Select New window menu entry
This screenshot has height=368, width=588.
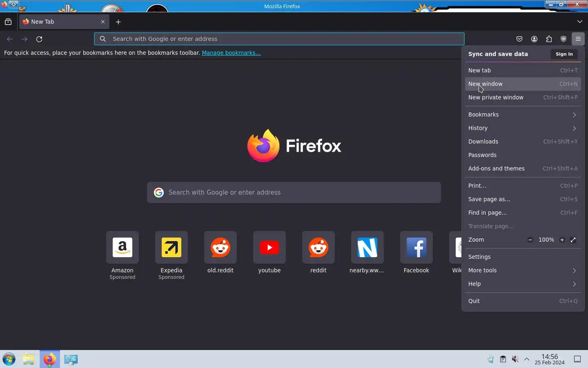(523, 84)
